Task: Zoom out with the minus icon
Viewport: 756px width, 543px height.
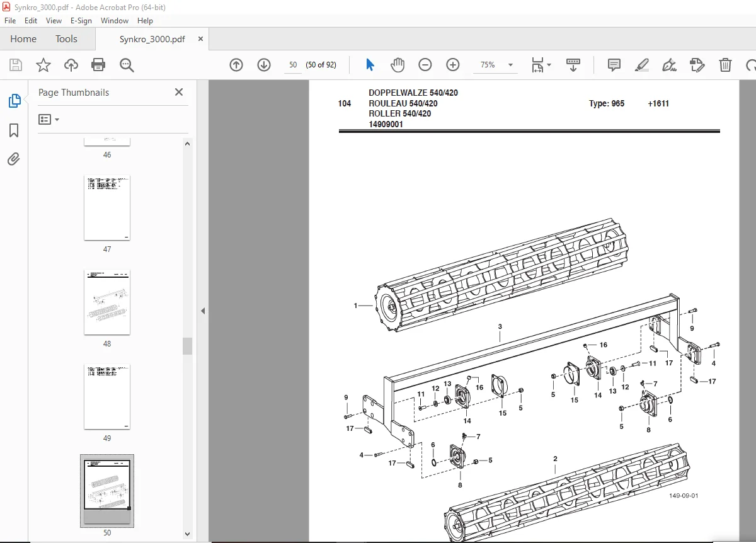Action: pyautogui.click(x=425, y=65)
